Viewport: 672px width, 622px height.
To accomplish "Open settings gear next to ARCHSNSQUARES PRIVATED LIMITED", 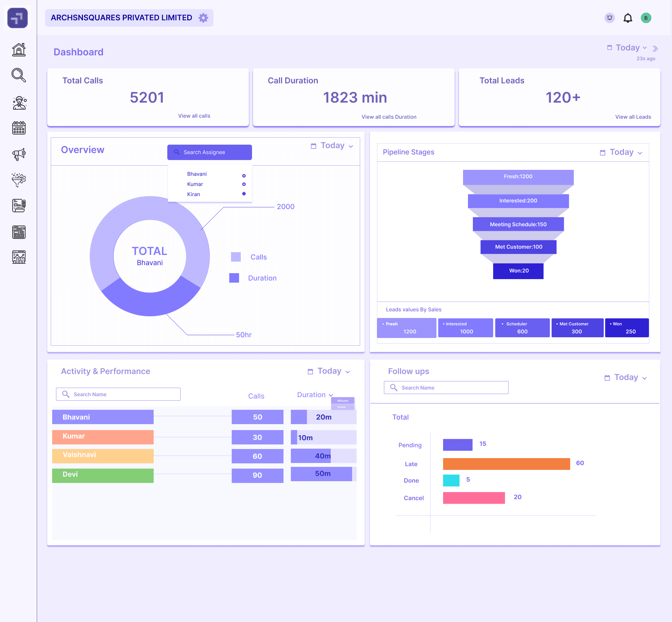I will [203, 18].
